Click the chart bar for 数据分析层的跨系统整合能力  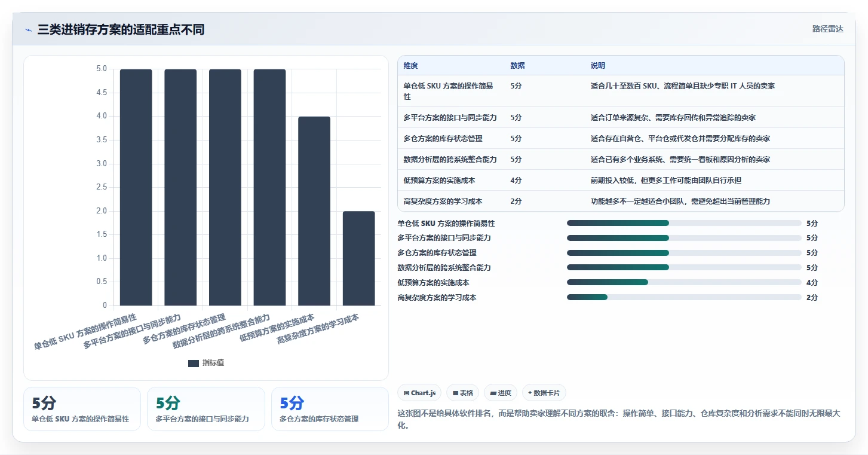(269, 187)
